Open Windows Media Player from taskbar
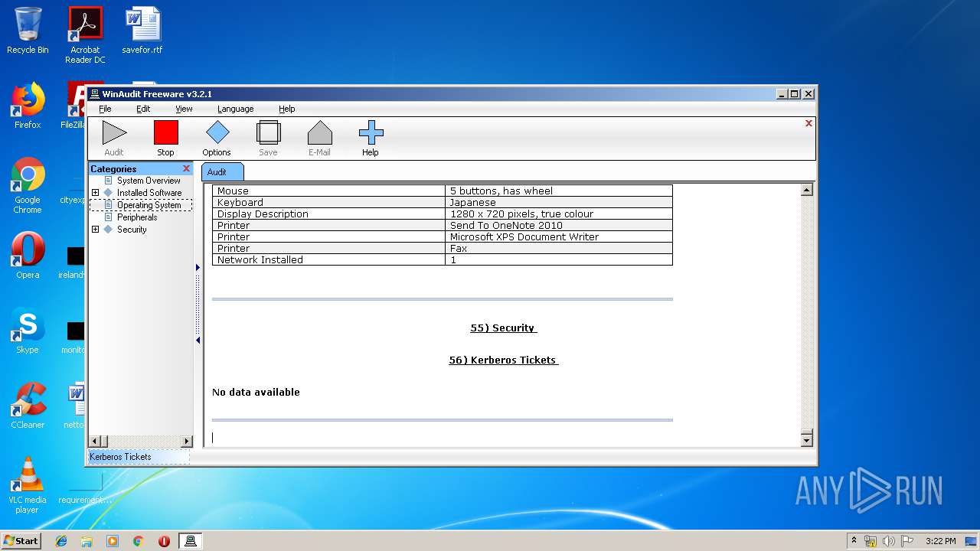The height and width of the screenshot is (551, 980). click(113, 541)
